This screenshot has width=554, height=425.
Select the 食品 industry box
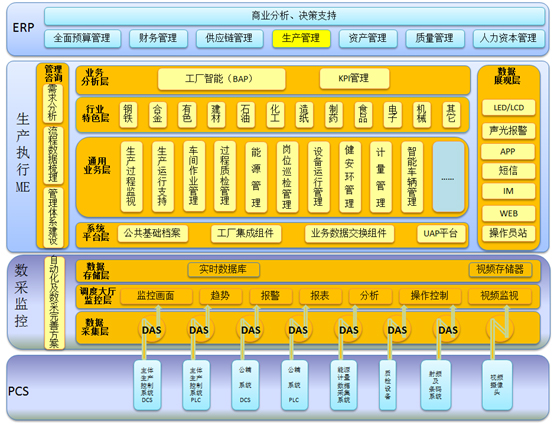click(363, 114)
